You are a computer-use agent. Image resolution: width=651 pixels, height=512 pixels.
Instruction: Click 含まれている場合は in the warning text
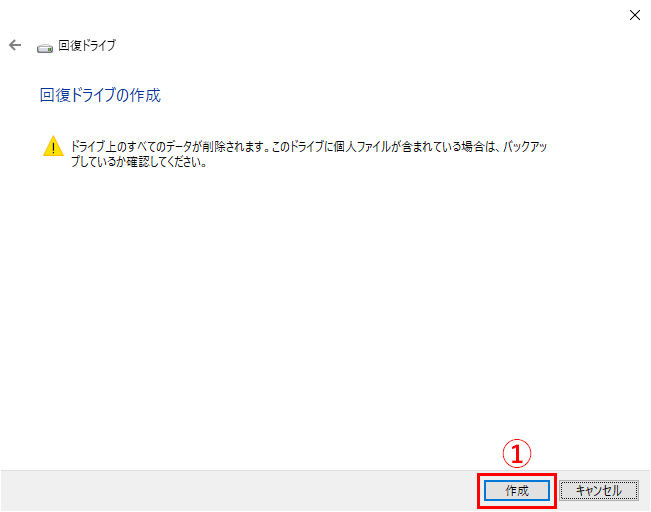448,147
